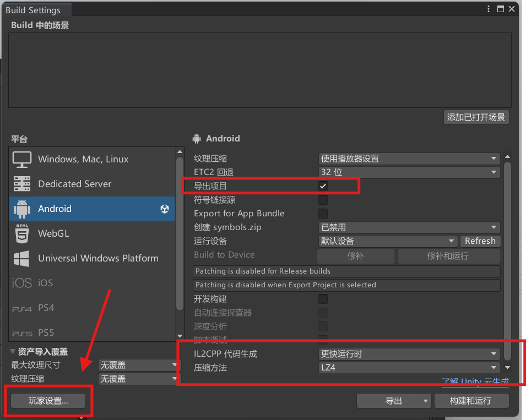Click the 修补 button
This screenshot has height=420, width=526.
pos(356,256)
